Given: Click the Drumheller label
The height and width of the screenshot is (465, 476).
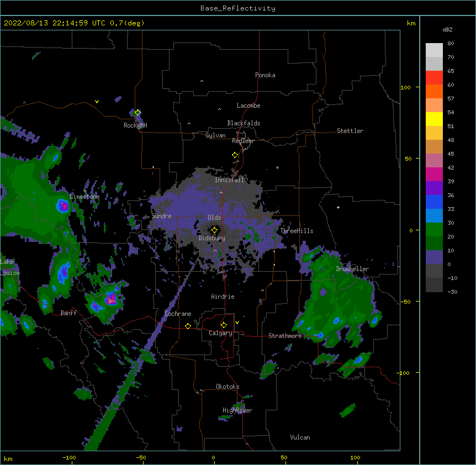Looking at the screenshot, I should [x=352, y=269].
